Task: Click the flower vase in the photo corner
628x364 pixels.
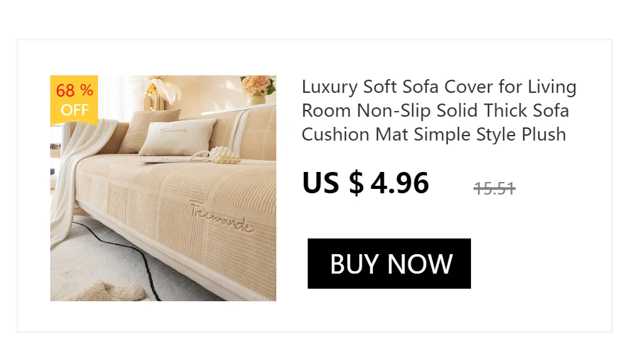Action: click(x=257, y=91)
